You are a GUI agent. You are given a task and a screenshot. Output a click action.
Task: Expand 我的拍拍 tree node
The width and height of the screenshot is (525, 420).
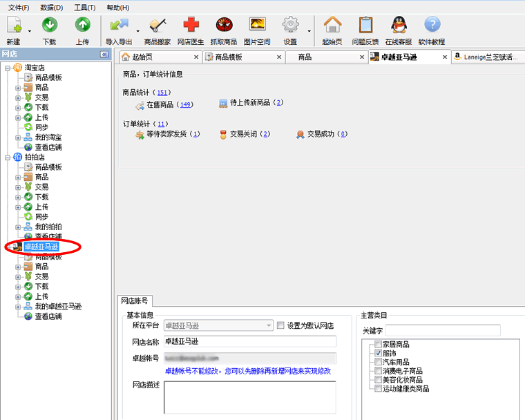click(x=18, y=227)
